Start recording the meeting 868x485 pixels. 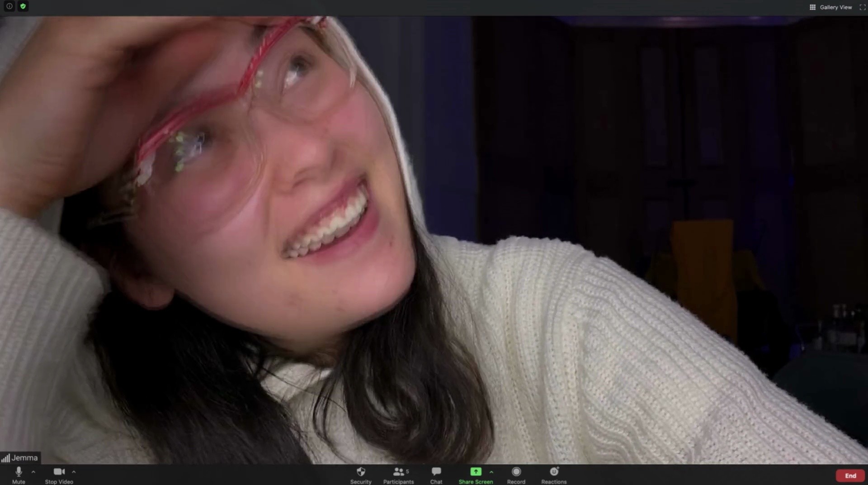pyautogui.click(x=516, y=475)
